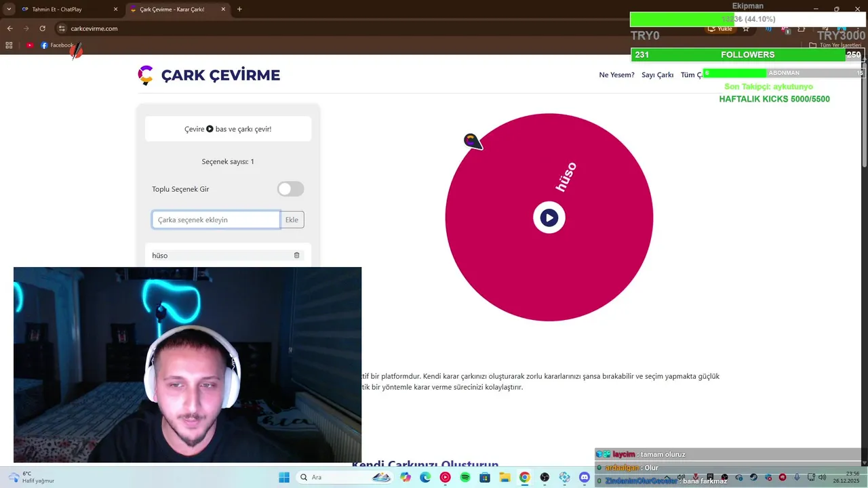Open the Tüm Yer İşaretleri bookmarks folder

pos(835,45)
